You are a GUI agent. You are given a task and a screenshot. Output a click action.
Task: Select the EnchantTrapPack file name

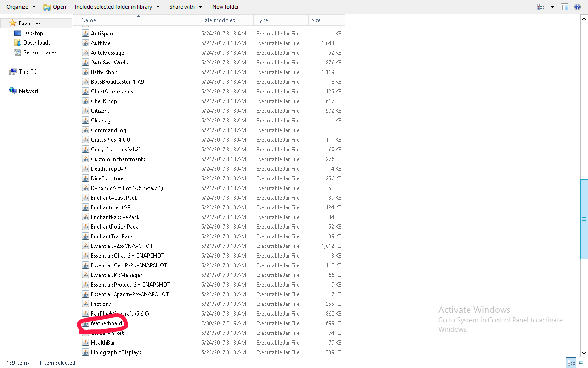(112, 236)
